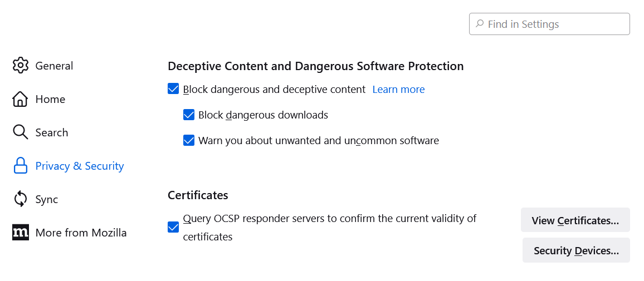Click the magnifier icon in Find in Settings
Viewport: 644px width, 281px height.
click(x=479, y=24)
